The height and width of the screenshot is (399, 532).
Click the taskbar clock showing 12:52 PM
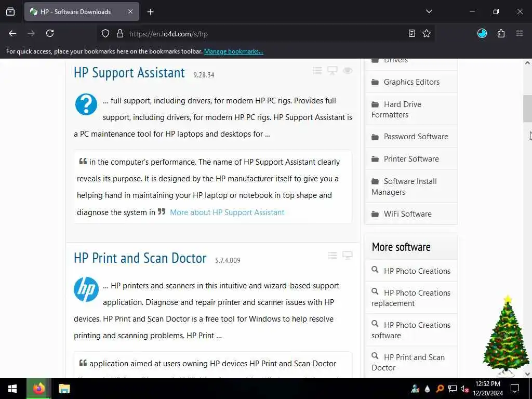tap(488, 389)
